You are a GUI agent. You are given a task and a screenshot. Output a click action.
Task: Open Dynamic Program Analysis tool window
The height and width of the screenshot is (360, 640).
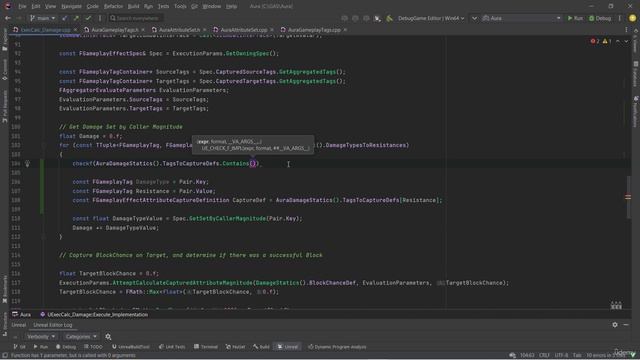coord(337,347)
